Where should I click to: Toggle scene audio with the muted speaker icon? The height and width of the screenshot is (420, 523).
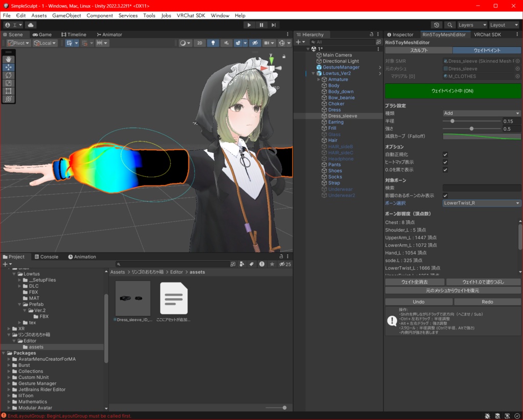pos(226,43)
